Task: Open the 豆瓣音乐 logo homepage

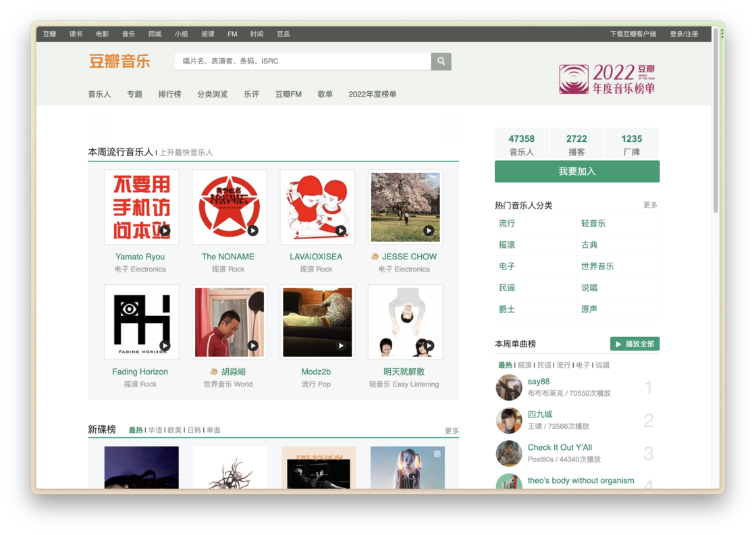Action: (x=119, y=61)
